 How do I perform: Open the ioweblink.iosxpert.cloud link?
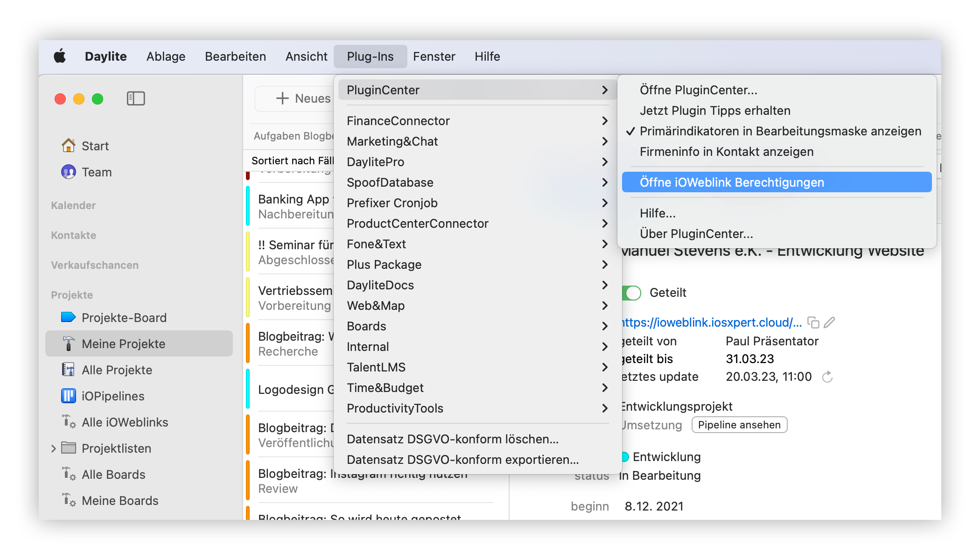click(x=712, y=322)
